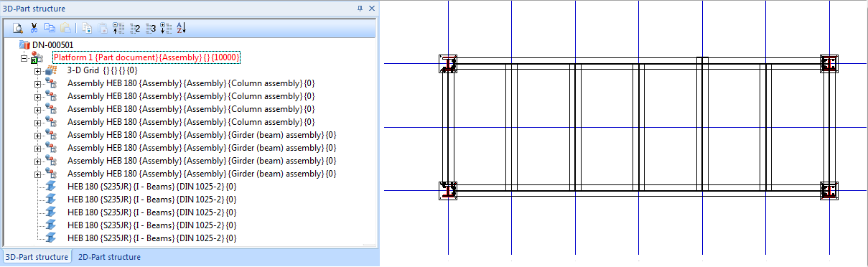Click the search part magnifier icon
Screen dimensions: 868x267
click(19, 28)
